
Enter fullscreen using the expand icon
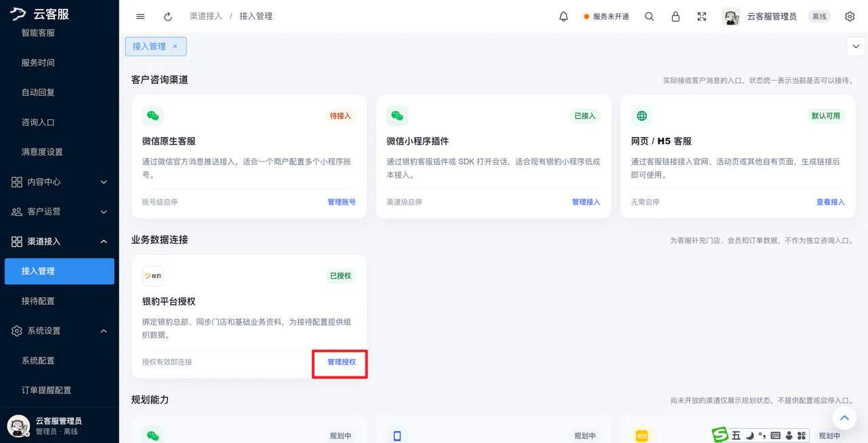click(x=702, y=16)
